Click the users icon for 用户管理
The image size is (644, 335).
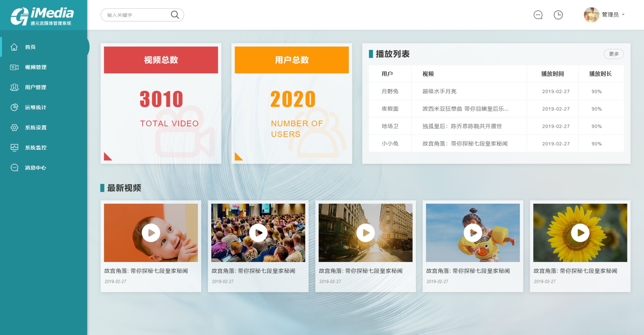[14, 87]
